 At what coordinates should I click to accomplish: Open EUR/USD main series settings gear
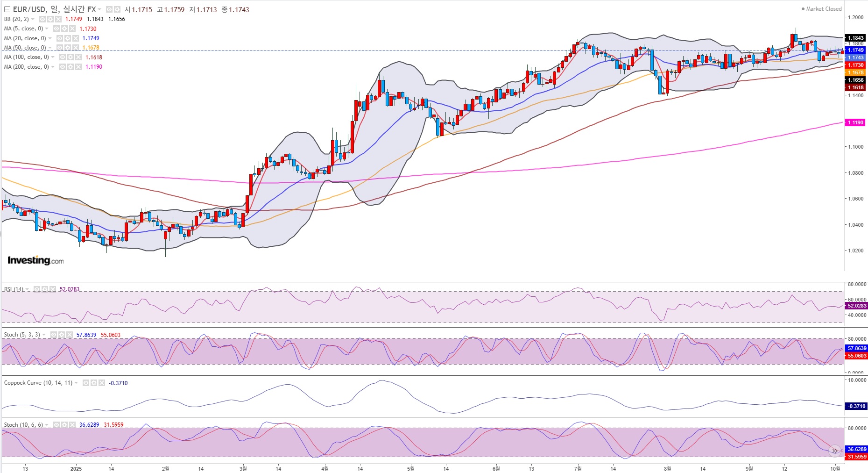(117, 9)
